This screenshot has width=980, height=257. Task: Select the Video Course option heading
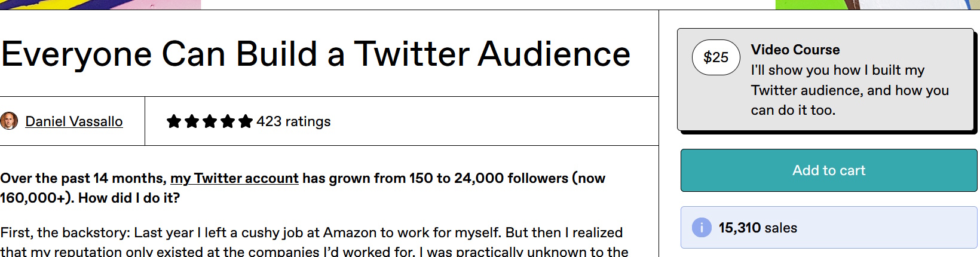point(795,50)
